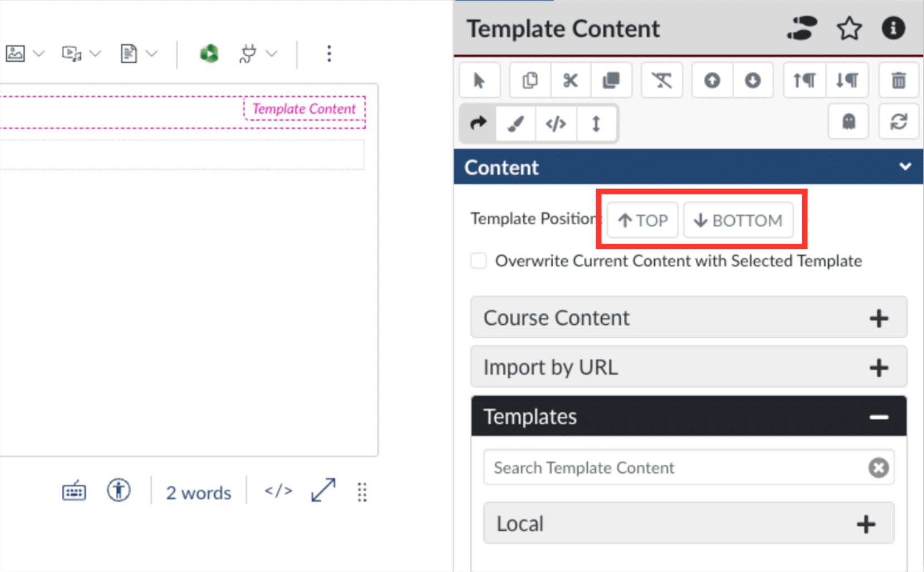Select the pointer/select tool in Template Content panel
This screenshot has height=572, width=924.
(479, 80)
